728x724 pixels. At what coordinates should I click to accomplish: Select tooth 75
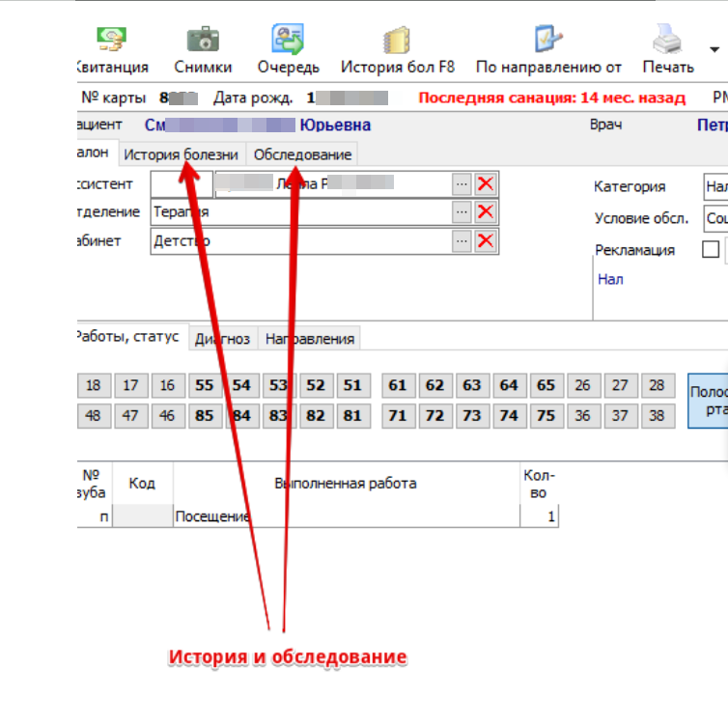click(x=546, y=415)
